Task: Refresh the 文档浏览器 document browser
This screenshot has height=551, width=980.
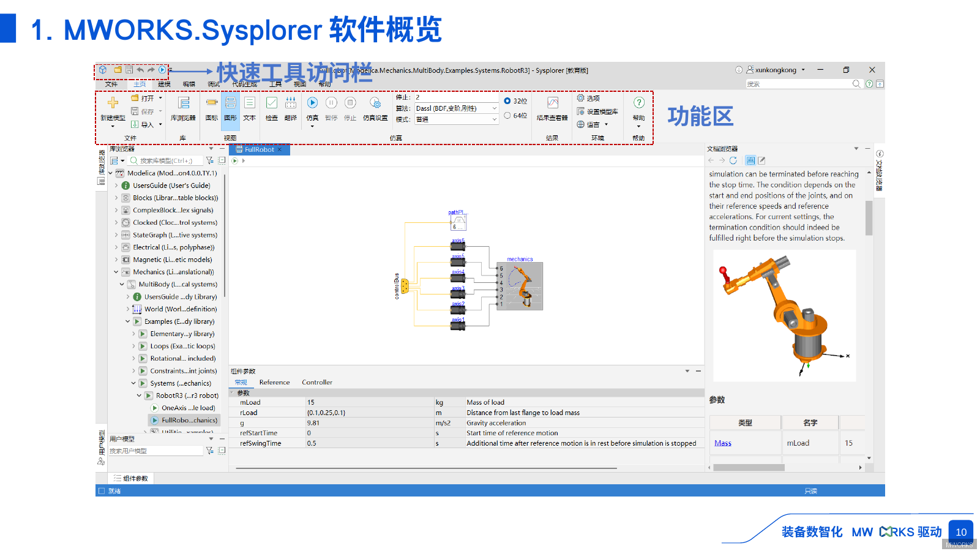Action: pos(733,160)
